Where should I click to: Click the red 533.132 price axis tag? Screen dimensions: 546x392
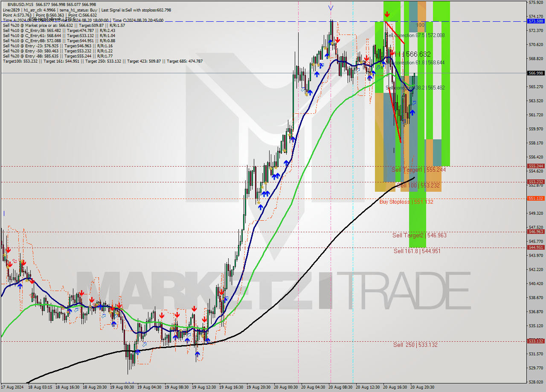pos(536,341)
